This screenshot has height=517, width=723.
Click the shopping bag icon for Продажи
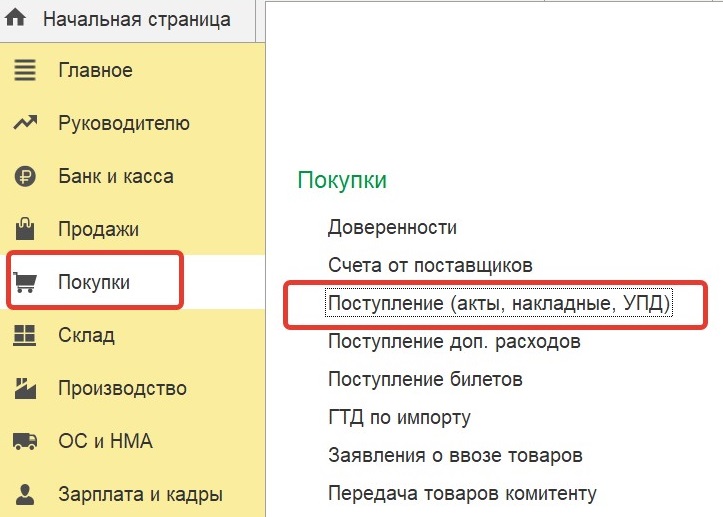click(25, 229)
